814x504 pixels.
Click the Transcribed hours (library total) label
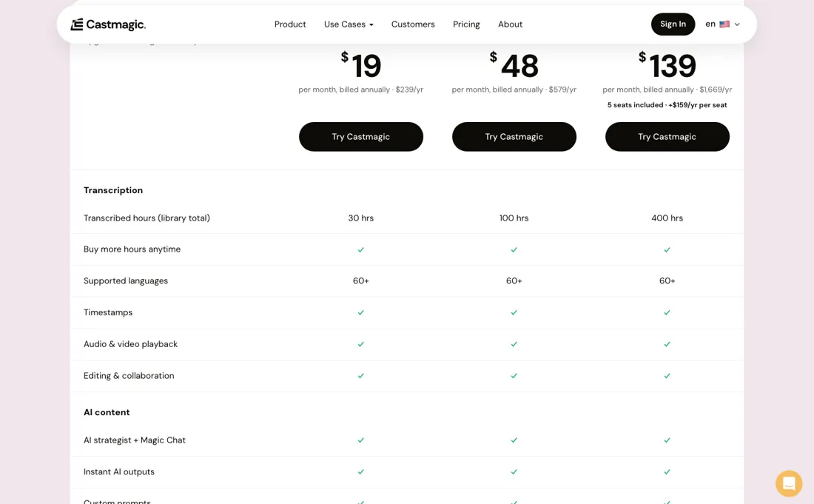pyautogui.click(x=147, y=218)
